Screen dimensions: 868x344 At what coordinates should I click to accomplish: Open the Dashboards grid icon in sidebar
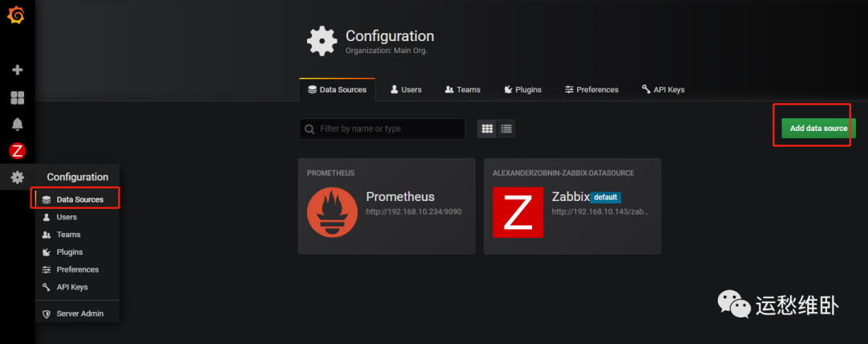[x=17, y=97]
